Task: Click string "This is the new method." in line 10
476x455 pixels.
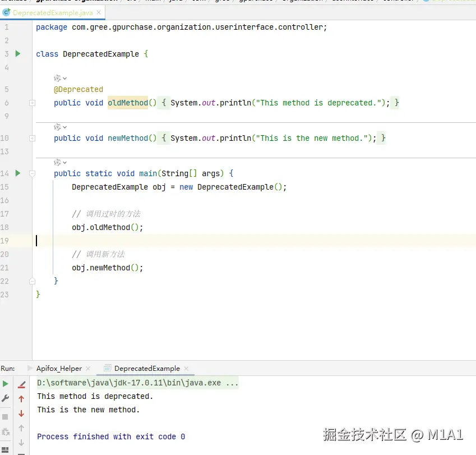Action: tap(312, 138)
